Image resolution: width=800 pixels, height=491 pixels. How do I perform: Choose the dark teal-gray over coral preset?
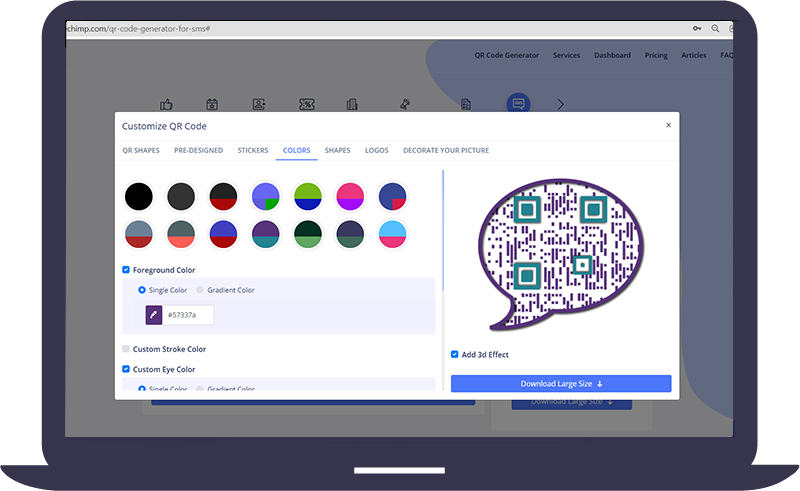pos(181,234)
